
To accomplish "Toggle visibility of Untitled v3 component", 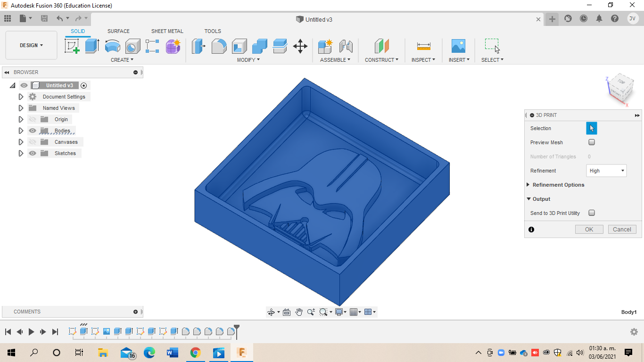I will pyautogui.click(x=24, y=85).
